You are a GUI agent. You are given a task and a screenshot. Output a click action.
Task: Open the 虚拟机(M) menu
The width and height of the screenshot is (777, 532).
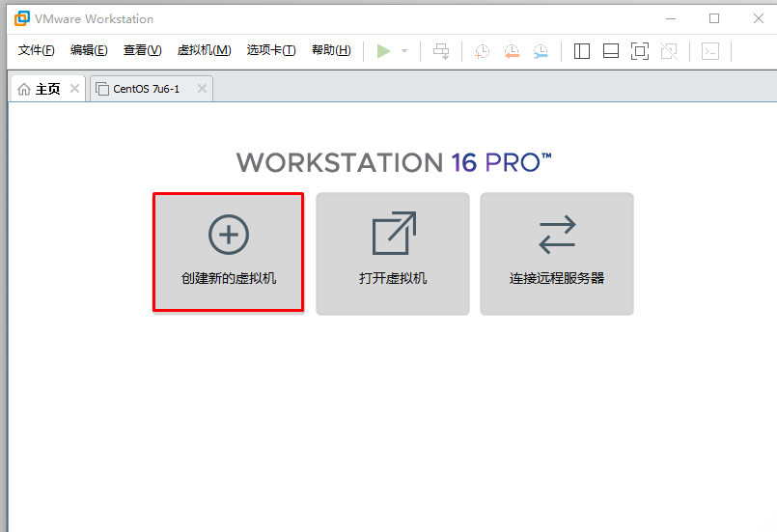click(205, 50)
